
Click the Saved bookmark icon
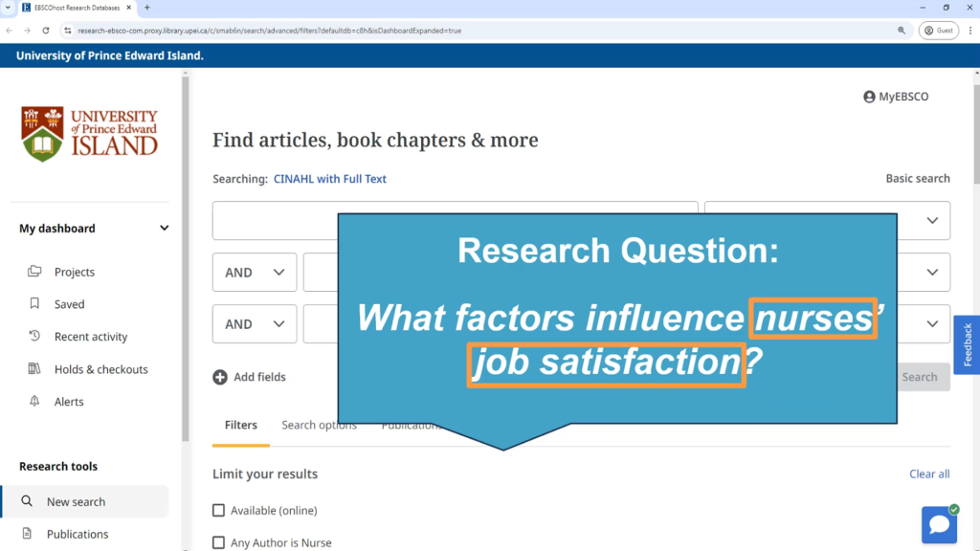click(x=35, y=304)
